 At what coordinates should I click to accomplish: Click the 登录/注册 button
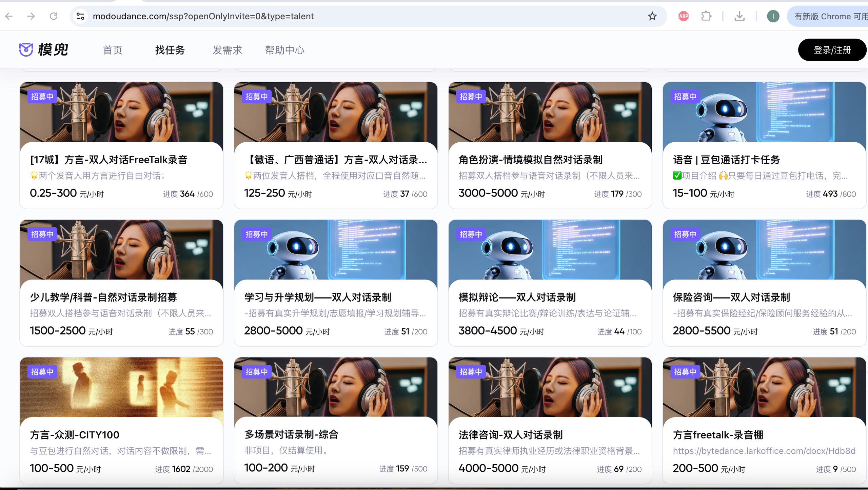point(832,50)
